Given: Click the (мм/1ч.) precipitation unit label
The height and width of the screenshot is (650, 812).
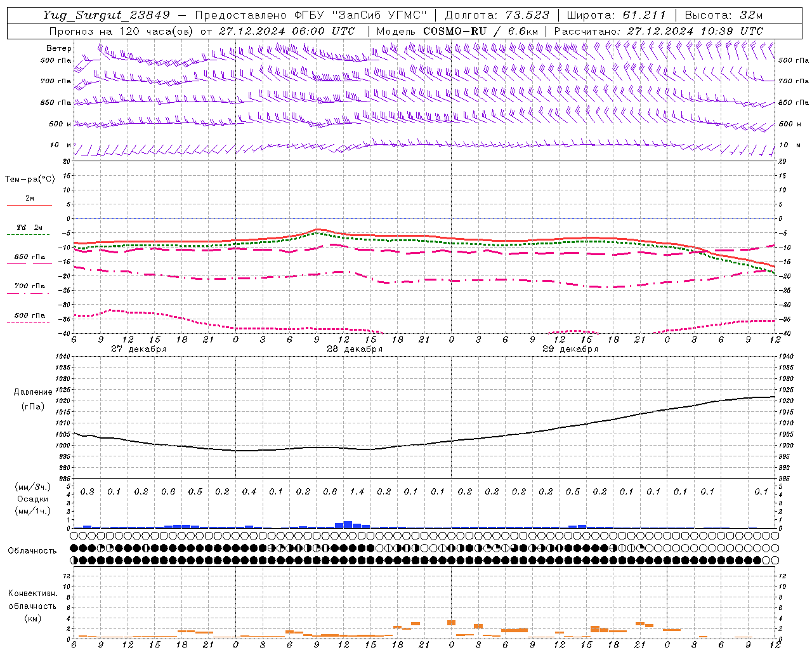Looking at the screenshot, I should (32, 511).
